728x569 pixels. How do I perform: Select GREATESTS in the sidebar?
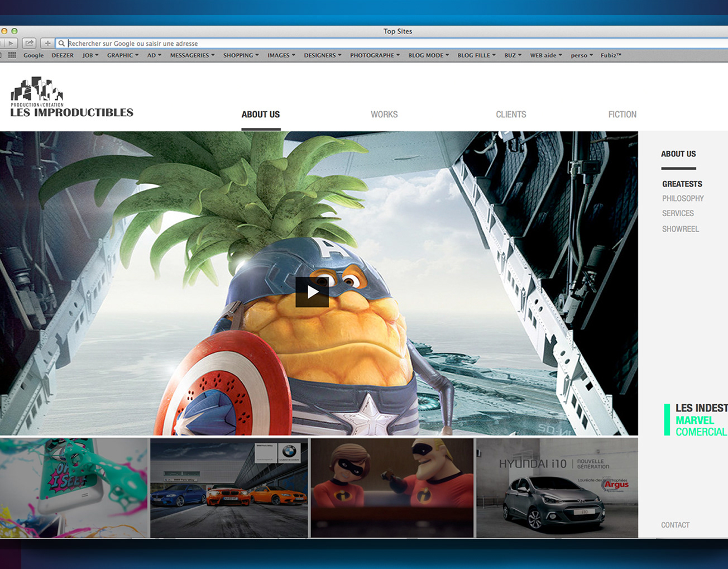(682, 184)
